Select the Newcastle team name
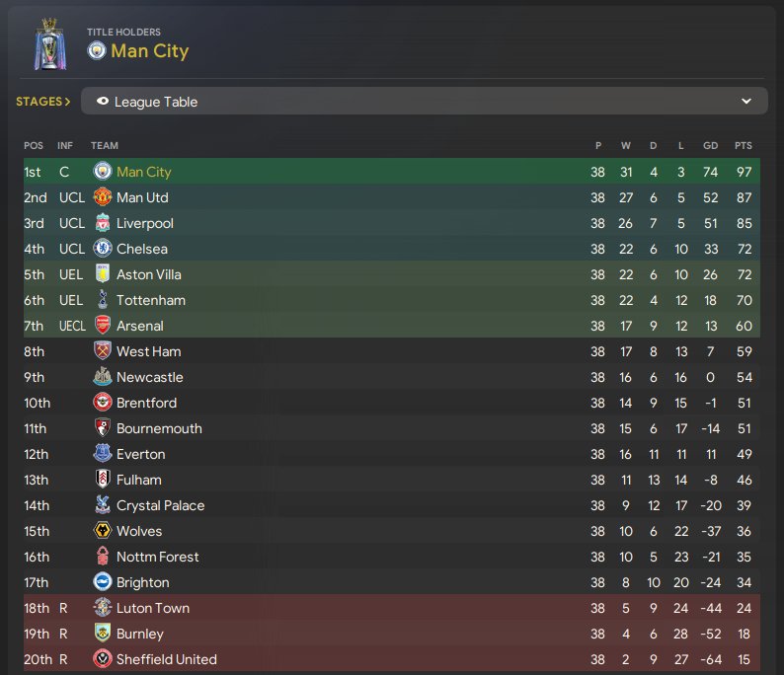Image resolution: width=784 pixels, height=675 pixels. [149, 377]
